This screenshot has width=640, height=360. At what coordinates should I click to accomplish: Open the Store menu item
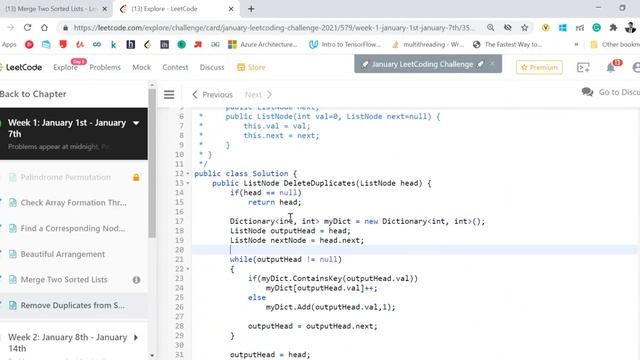[x=251, y=67]
